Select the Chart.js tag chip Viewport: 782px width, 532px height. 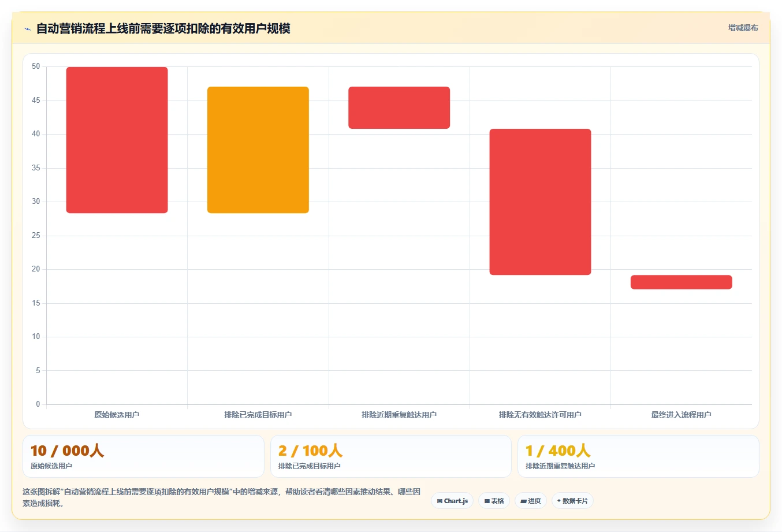coord(452,501)
